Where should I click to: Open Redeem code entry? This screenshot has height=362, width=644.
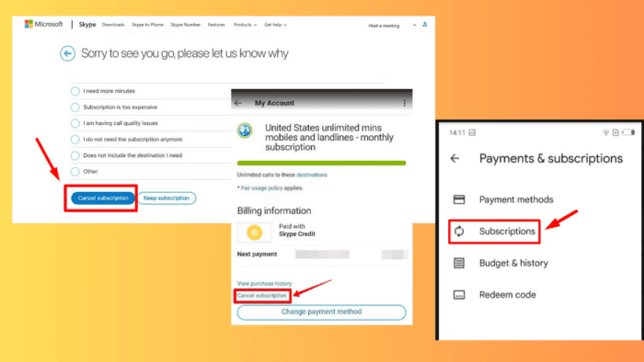(x=507, y=295)
